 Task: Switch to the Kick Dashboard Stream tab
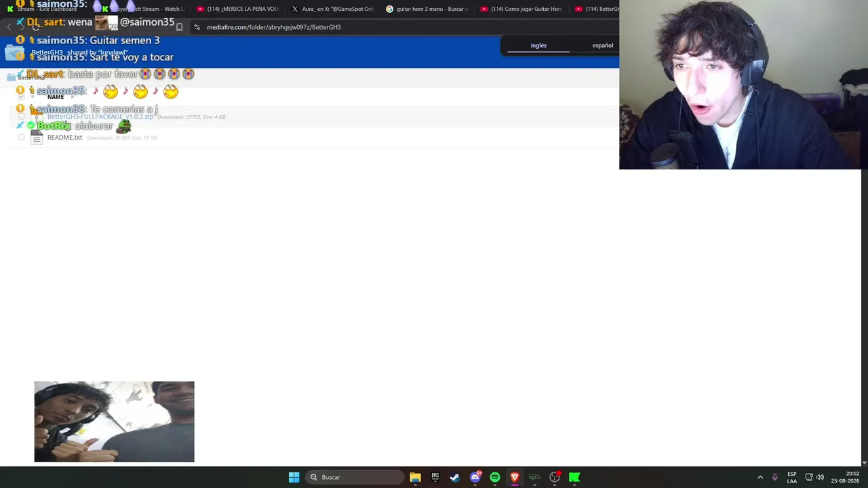pos(47,9)
